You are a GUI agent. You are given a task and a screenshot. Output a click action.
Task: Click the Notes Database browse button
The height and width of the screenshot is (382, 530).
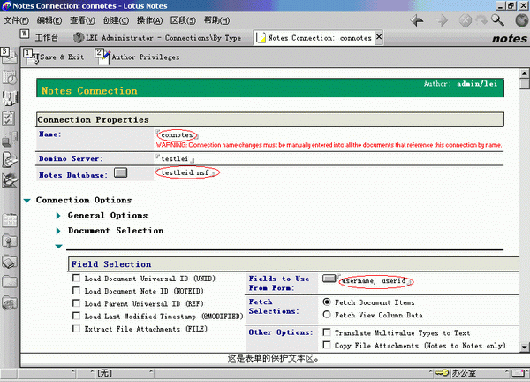[120, 173]
